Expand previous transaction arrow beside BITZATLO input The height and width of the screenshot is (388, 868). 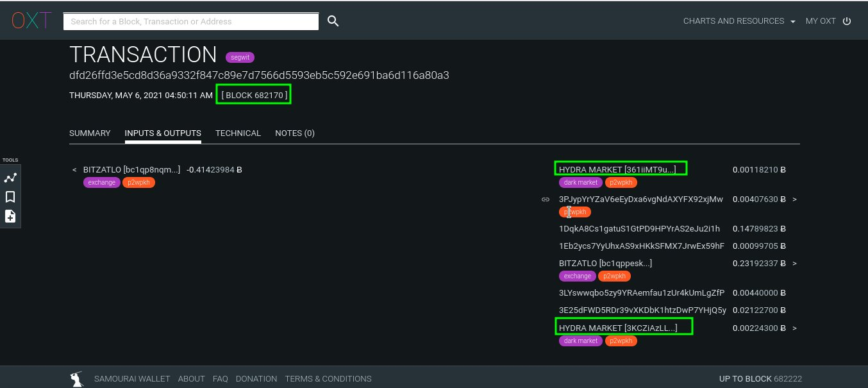coord(74,170)
